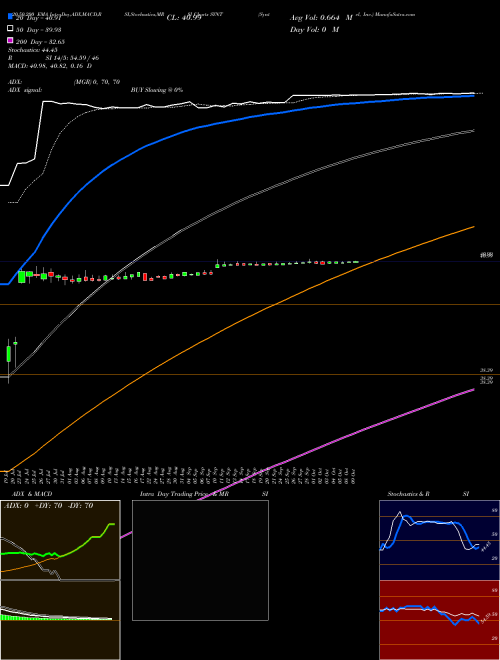Click the 'ADX signal:' label
Viewport: 500px width, 660px height.
(25, 90)
